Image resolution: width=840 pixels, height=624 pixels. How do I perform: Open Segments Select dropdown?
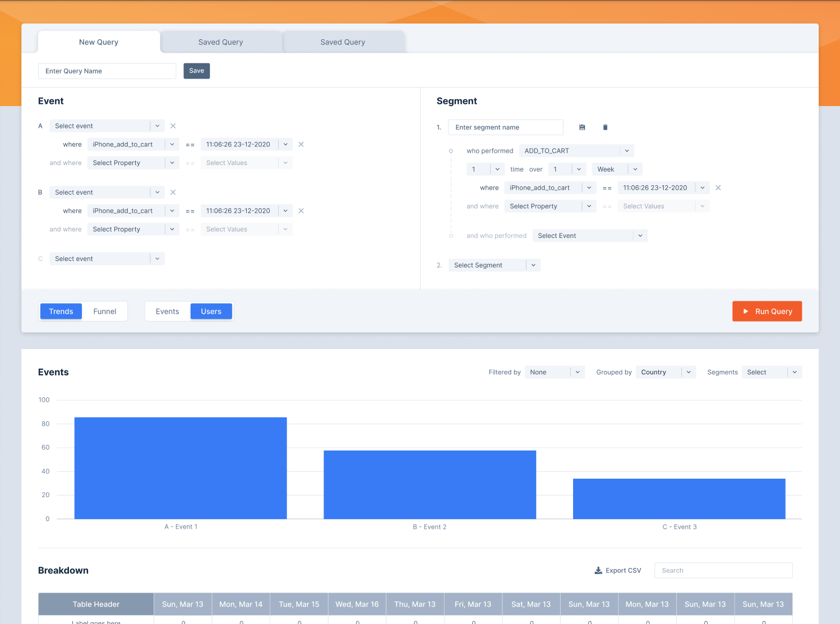[x=772, y=373]
